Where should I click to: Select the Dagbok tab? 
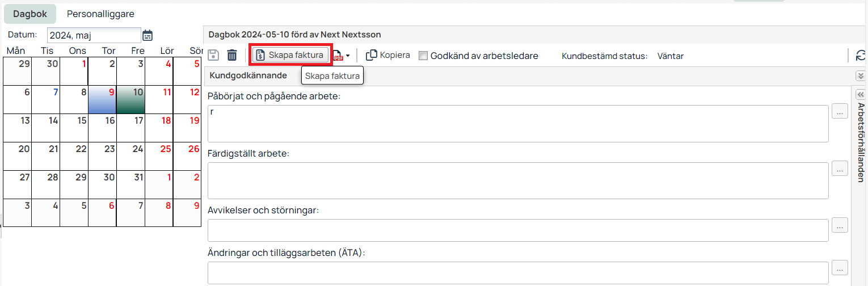(30, 14)
